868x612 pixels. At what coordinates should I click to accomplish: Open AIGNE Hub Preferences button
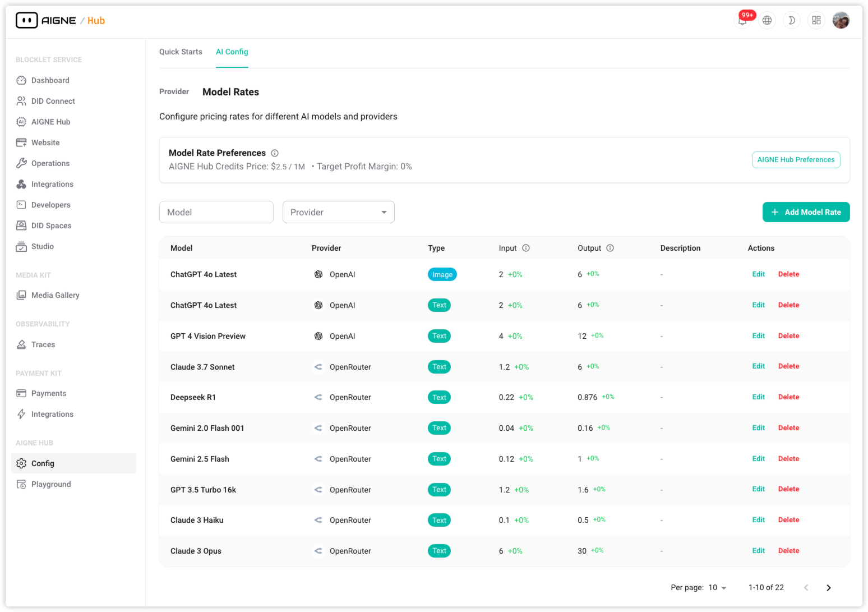pos(796,160)
